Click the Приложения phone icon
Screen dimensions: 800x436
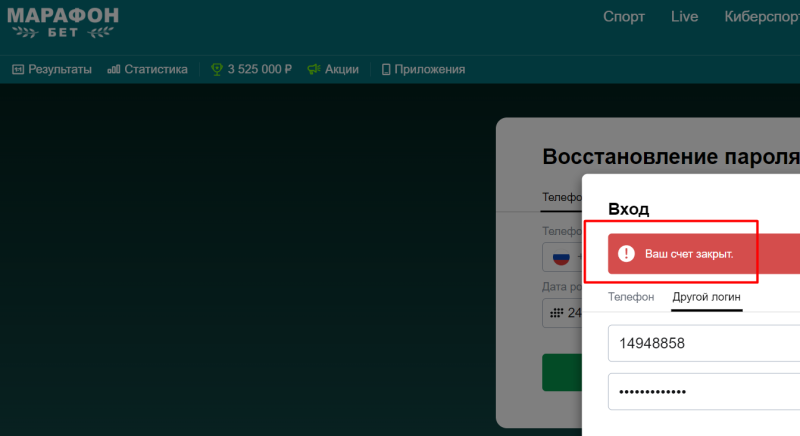pos(386,70)
